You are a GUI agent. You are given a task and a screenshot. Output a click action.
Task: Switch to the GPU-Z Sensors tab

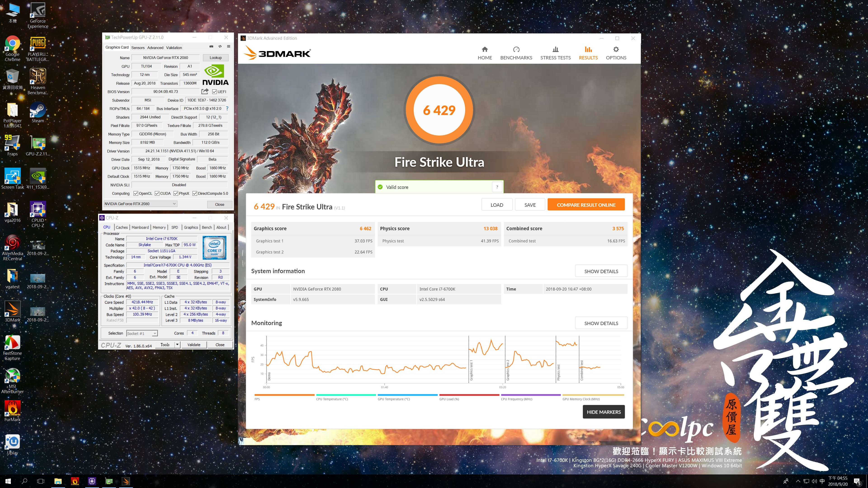click(138, 47)
